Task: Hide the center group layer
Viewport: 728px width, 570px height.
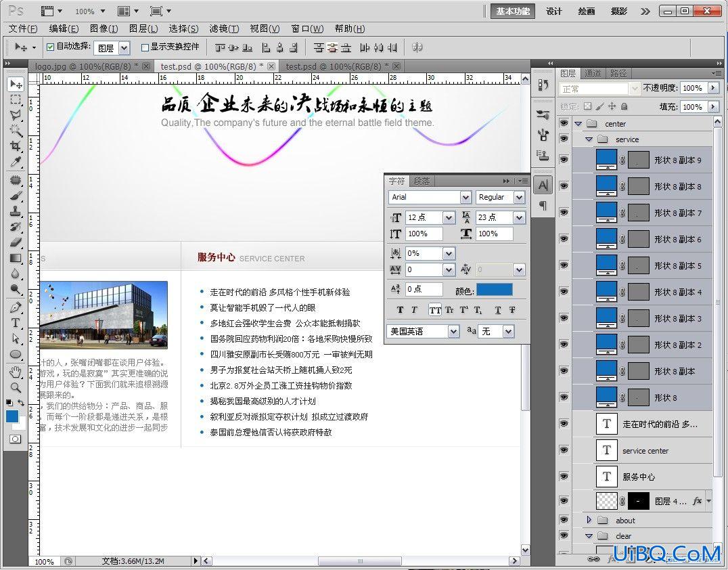Action: tap(564, 124)
